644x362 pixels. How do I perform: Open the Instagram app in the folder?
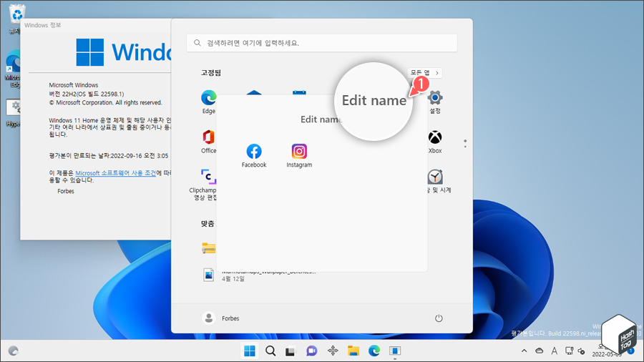[x=299, y=155]
